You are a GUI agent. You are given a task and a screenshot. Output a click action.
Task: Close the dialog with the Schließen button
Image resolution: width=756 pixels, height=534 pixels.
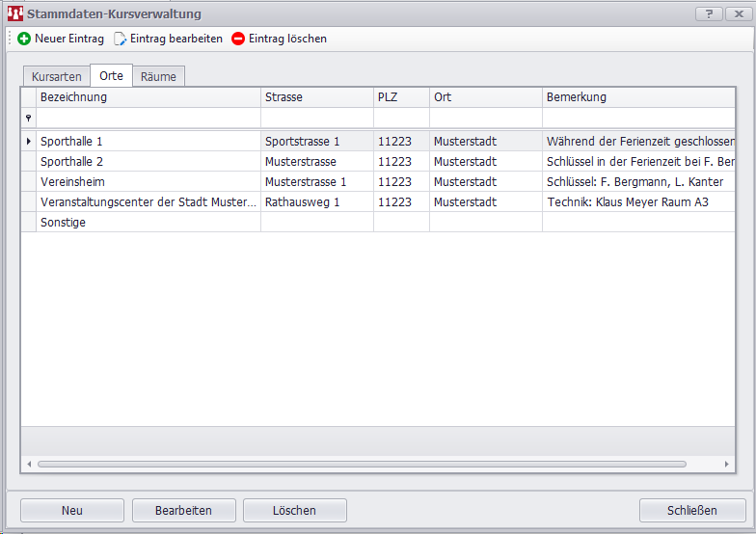click(x=691, y=510)
